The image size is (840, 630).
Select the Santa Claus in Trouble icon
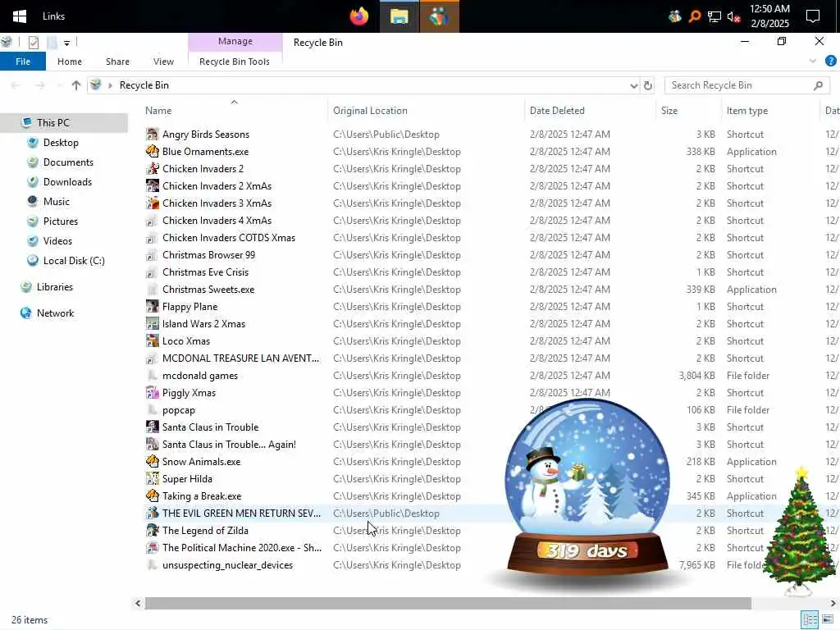152,427
